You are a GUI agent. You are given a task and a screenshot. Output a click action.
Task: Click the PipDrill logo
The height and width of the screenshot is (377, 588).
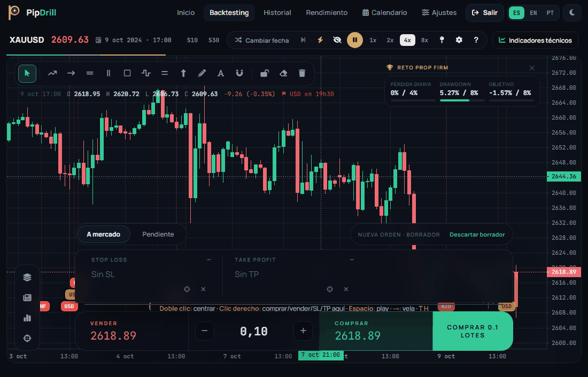(x=32, y=12)
